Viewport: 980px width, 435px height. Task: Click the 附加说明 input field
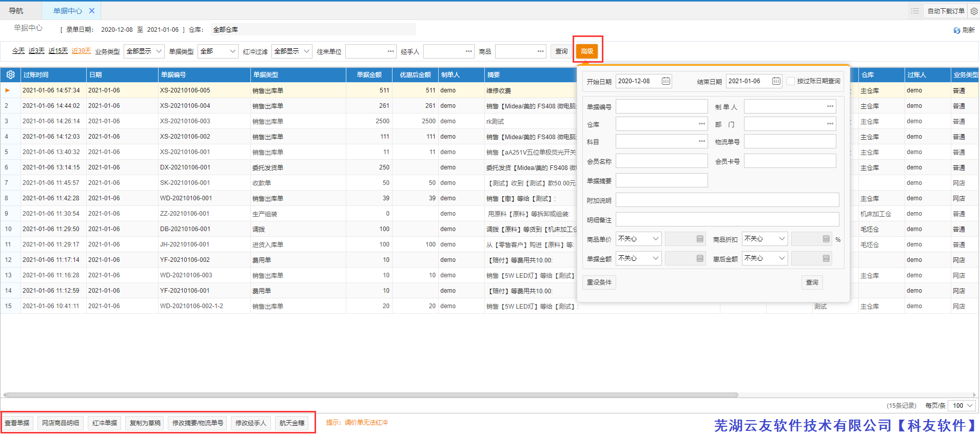(727, 200)
